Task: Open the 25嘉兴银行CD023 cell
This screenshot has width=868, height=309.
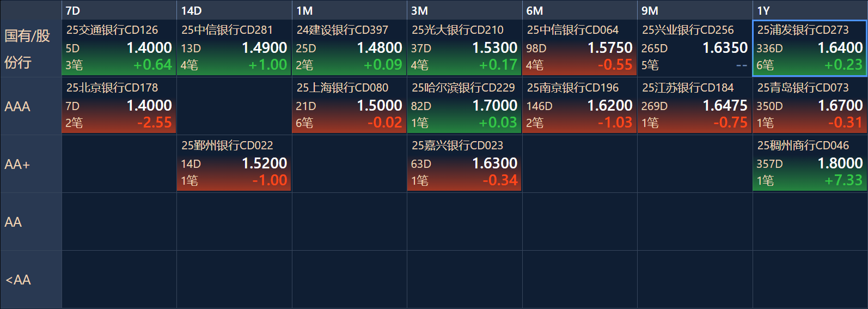Action: 464,163
